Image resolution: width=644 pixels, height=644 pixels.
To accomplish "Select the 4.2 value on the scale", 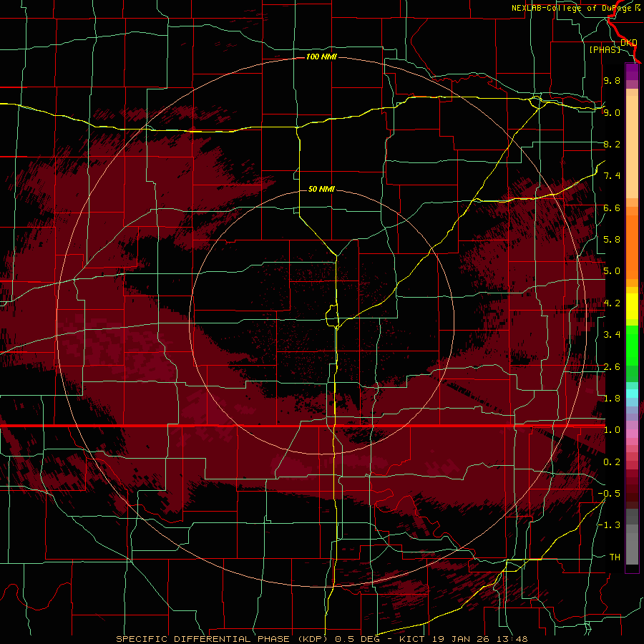I will tap(612, 303).
